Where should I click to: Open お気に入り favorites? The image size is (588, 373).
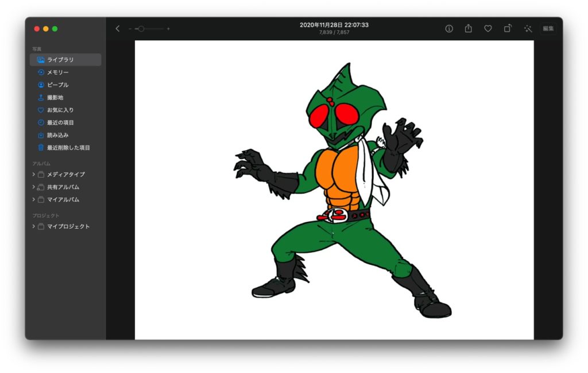pyautogui.click(x=65, y=110)
